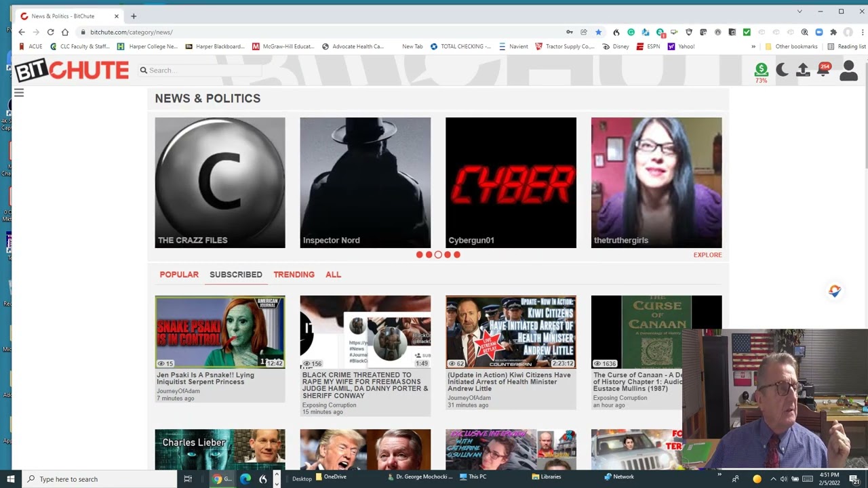This screenshot has height=488, width=868.
Task: Expand the hidden bookmarks chevron
Action: point(753,47)
